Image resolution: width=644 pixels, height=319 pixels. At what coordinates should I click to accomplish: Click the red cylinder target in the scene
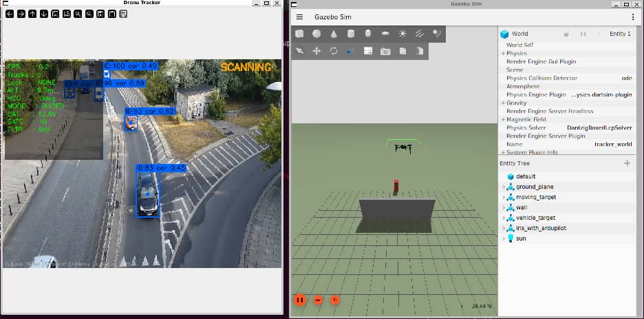pyautogui.click(x=396, y=185)
